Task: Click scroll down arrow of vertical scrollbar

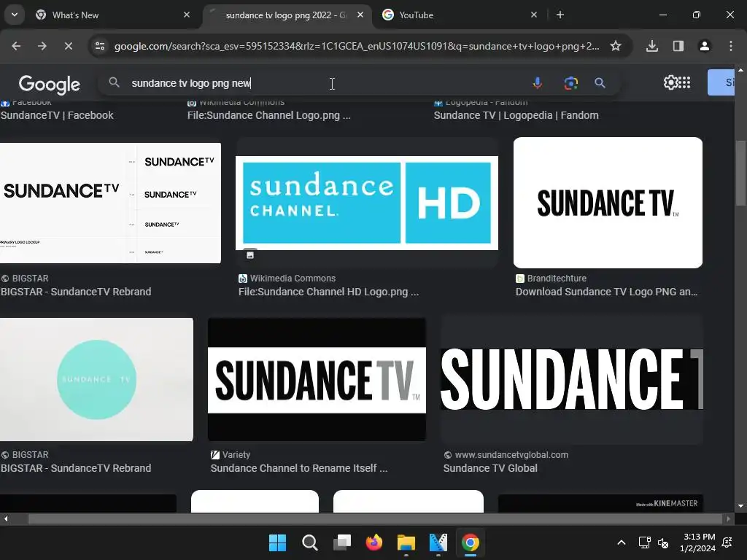Action: tap(740, 506)
